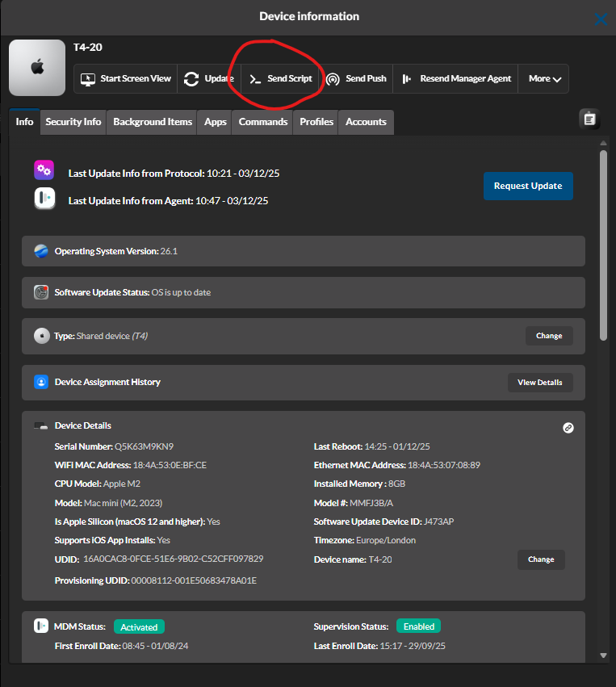Click the Activated MDM status badge
Screen dimensions: 616x687
[x=139, y=627]
